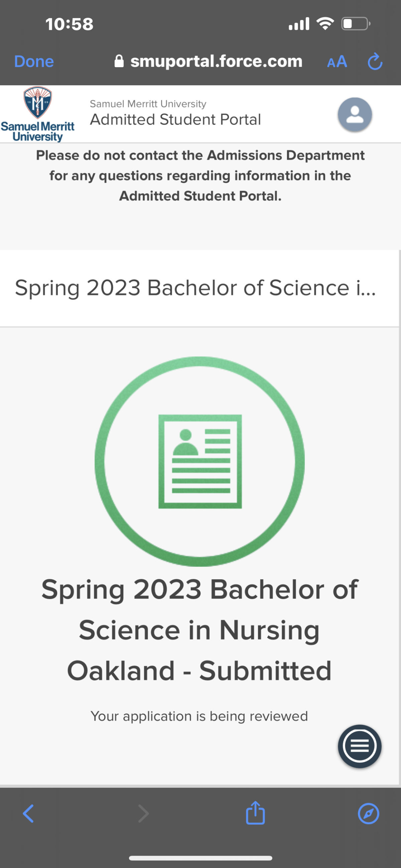
Task: Tap the Admissions Department notice text
Action: [200, 175]
